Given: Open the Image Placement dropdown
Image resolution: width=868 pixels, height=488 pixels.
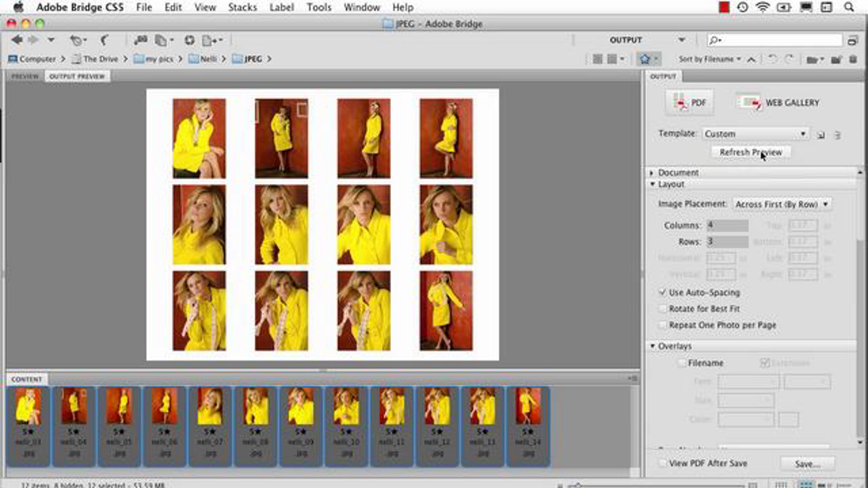Looking at the screenshot, I should point(782,204).
